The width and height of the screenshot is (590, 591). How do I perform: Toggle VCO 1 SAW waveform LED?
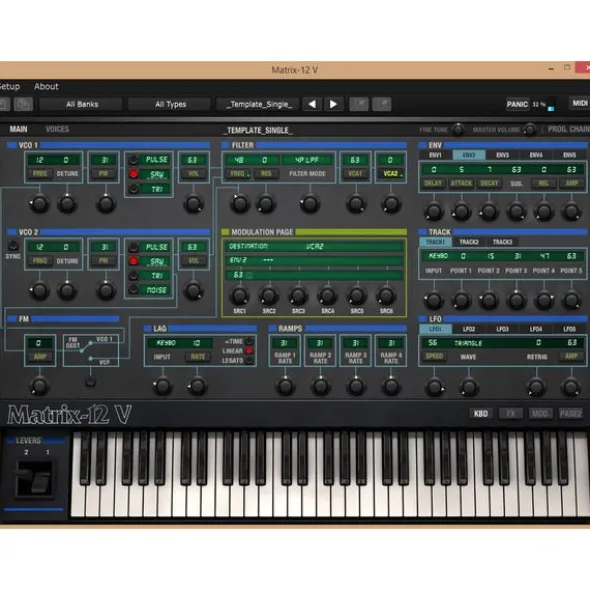tap(133, 174)
